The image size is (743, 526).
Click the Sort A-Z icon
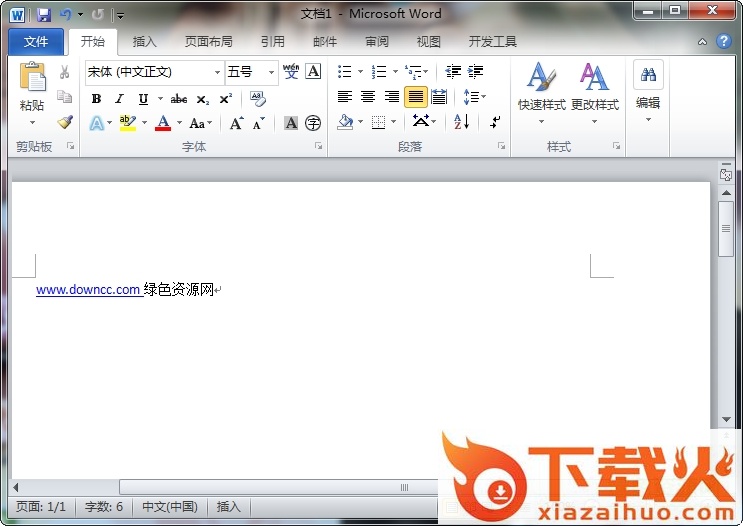click(461, 122)
